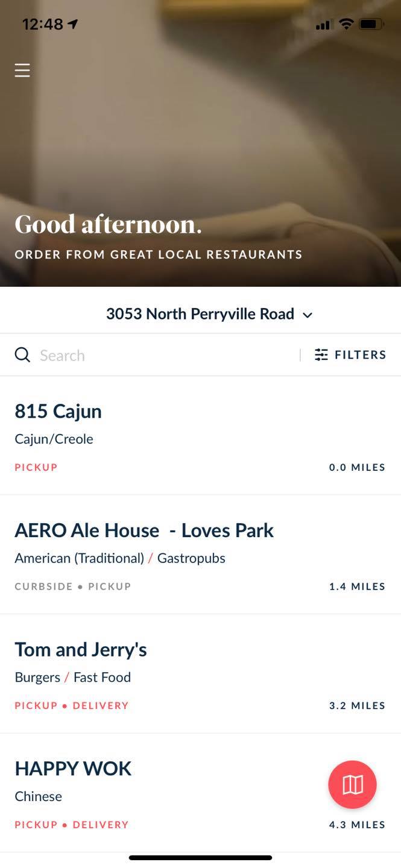This screenshot has height=868, width=401.
Task: Tap the red map view button
Action: coord(352,784)
